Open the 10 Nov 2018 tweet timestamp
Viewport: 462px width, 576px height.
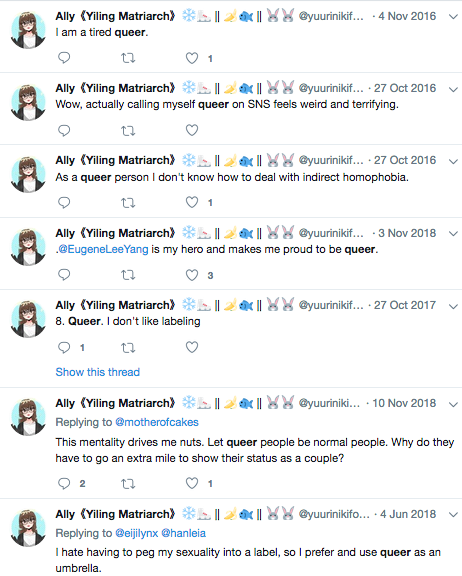coord(404,403)
